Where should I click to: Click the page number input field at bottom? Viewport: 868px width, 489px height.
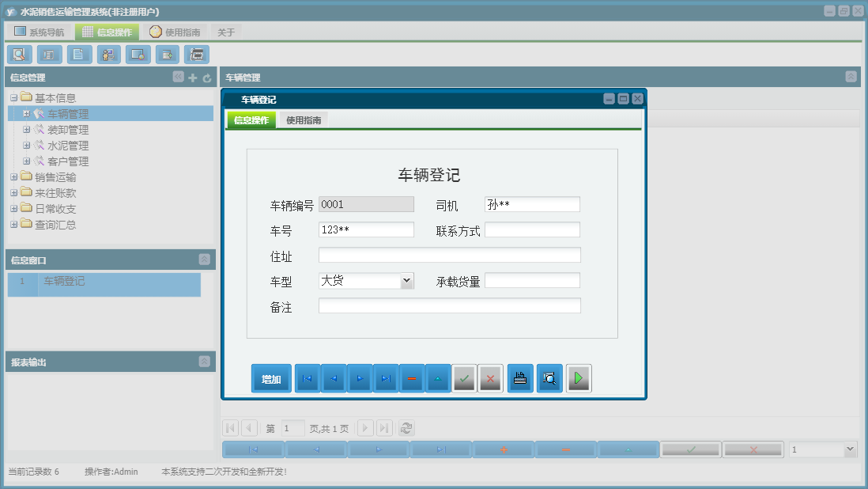tap(292, 427)
